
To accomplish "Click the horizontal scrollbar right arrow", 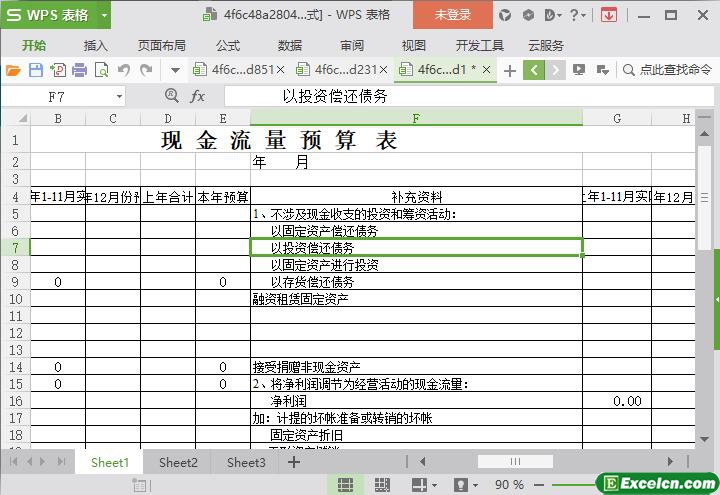I will point(670,461).
